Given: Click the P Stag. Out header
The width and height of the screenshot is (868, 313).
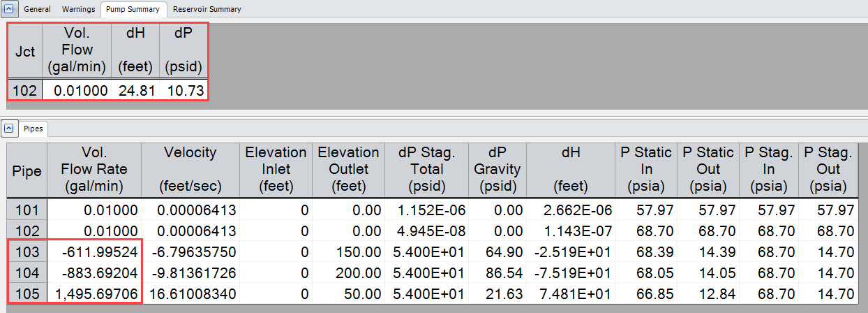Looking at the screenshot, I should click(830, 170).
